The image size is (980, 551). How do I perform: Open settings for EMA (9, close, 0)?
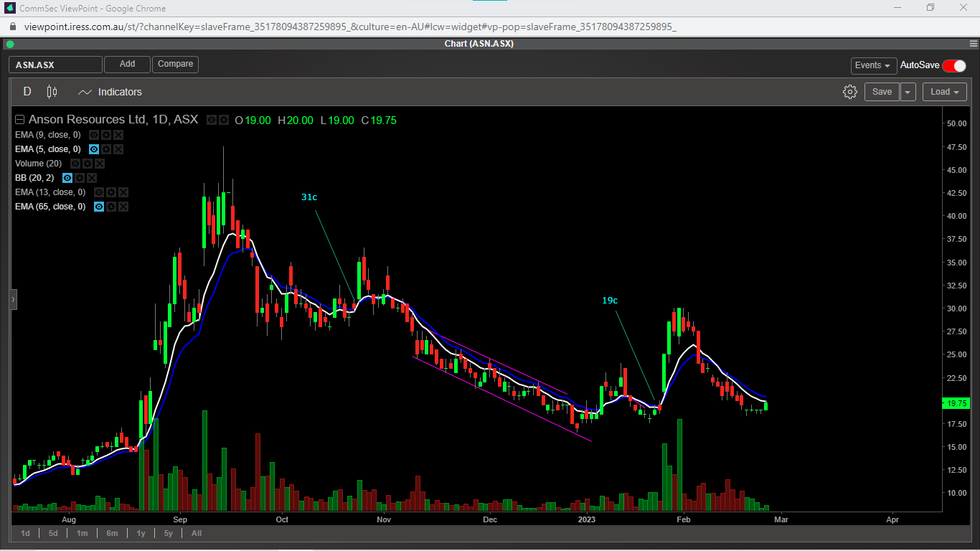tap(106, 135)
